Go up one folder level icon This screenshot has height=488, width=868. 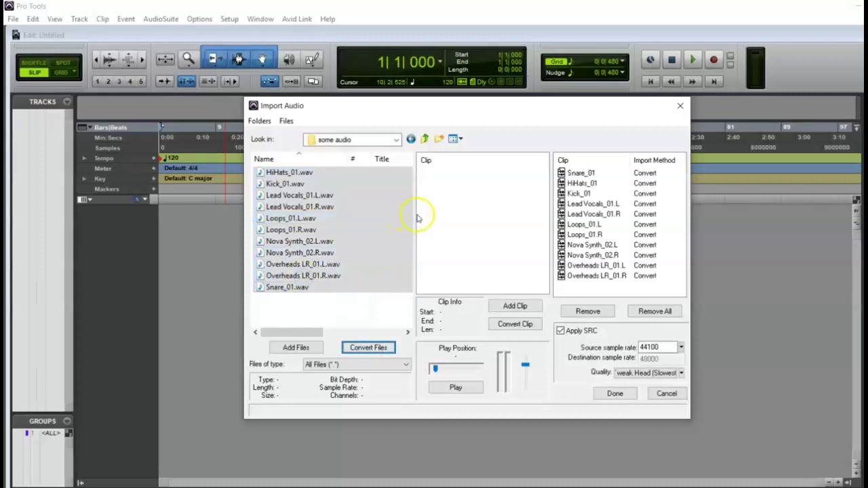pyautogui.click(x=425, y=139)
